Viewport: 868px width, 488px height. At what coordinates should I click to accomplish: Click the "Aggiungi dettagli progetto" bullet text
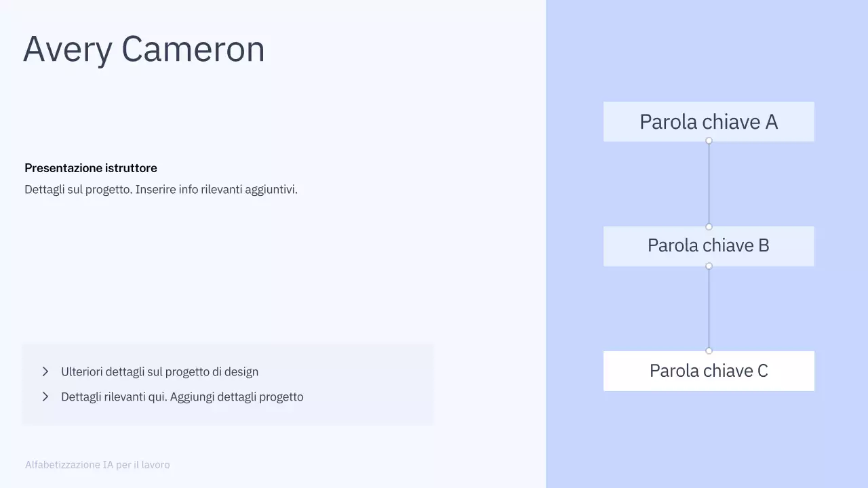(x=182, y=396)
